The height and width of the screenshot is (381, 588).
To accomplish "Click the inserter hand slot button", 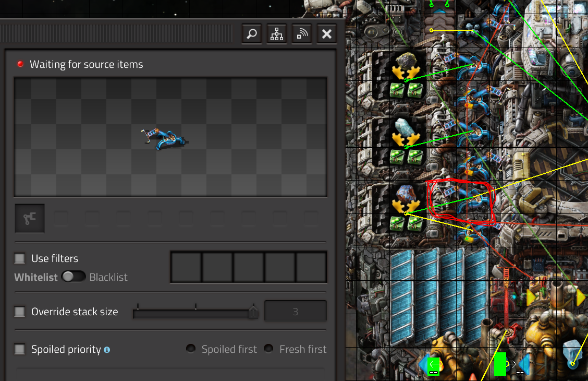I will click(x=30, y=218).
